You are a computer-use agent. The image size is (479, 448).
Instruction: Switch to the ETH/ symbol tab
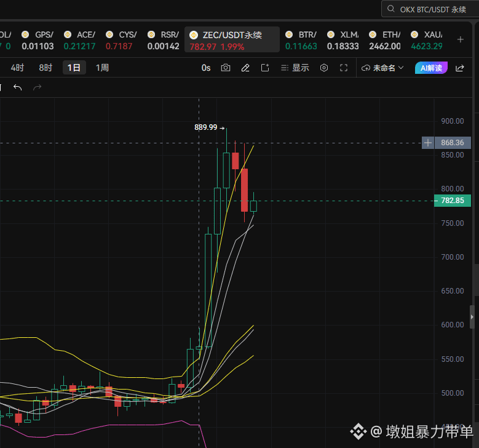pos(384,40)
